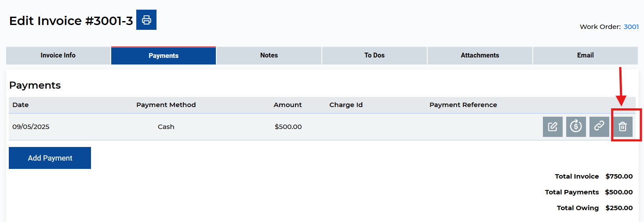The image size is (644, 222).
Task: Select the Payments tab
Action: [164, 56]
